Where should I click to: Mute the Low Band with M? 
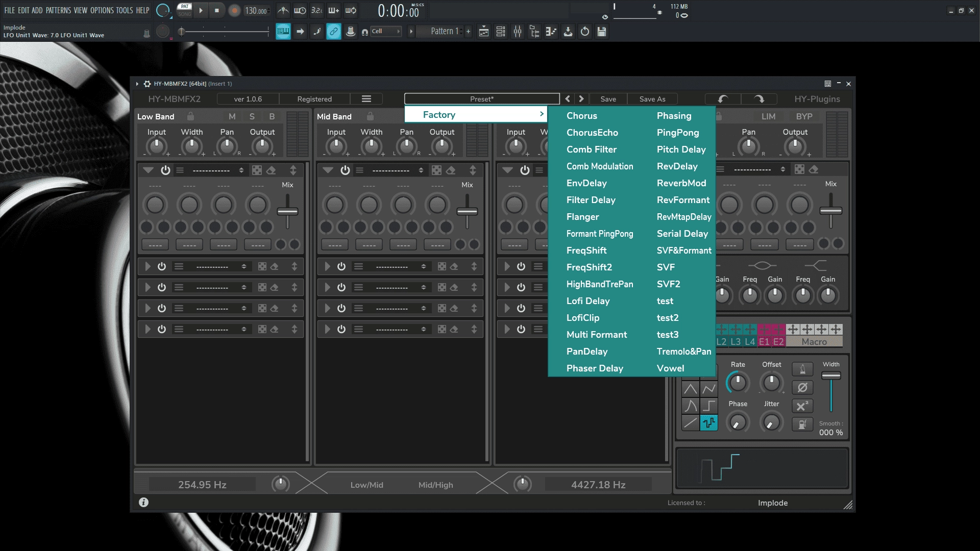coord(232,116)
